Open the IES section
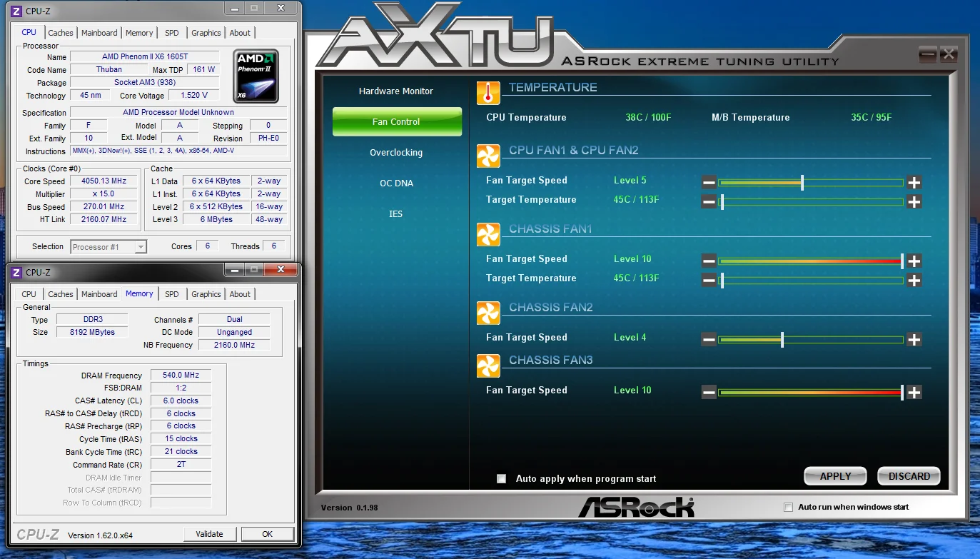Screen dimensions: 980x559 point(396,214)
